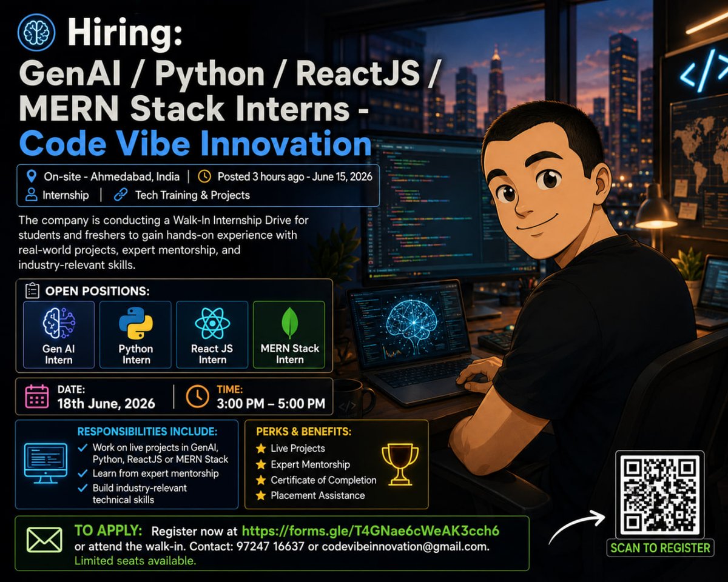Click the star beside Live Projects
728x582 pixels.
click(x=261, y=449)
